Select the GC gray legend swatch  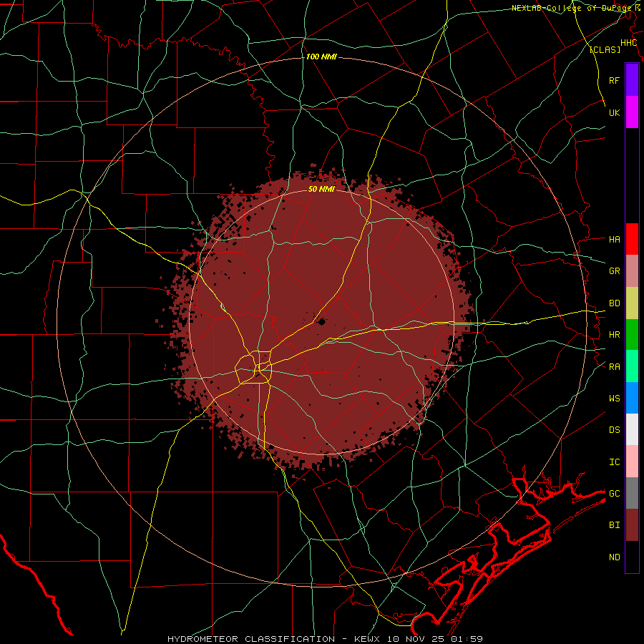click(x=632, y=493)
